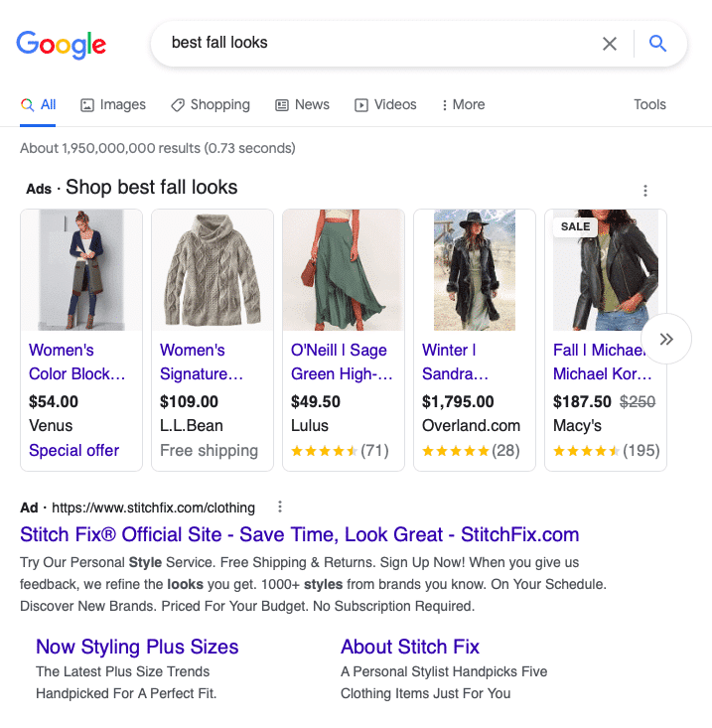
Task: Click the Google logo
Action: coord(62,45)
